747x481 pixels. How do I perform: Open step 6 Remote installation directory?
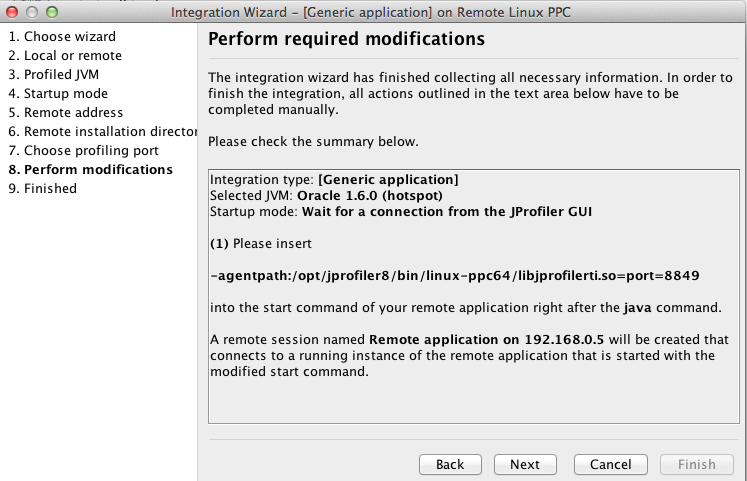(x=102, y=132)
